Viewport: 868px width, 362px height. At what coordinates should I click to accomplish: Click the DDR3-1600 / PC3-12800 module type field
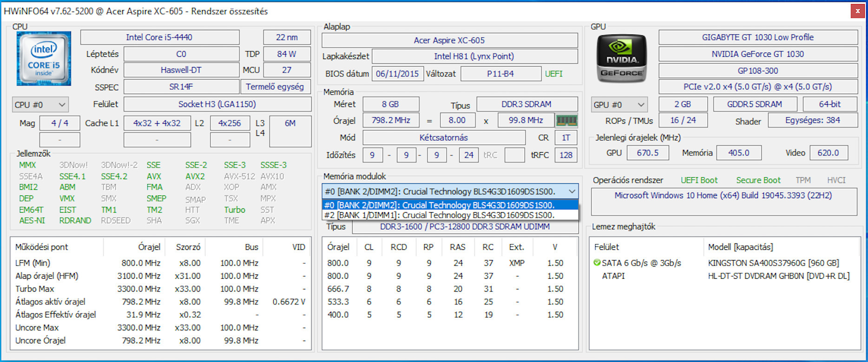(465, 227)
